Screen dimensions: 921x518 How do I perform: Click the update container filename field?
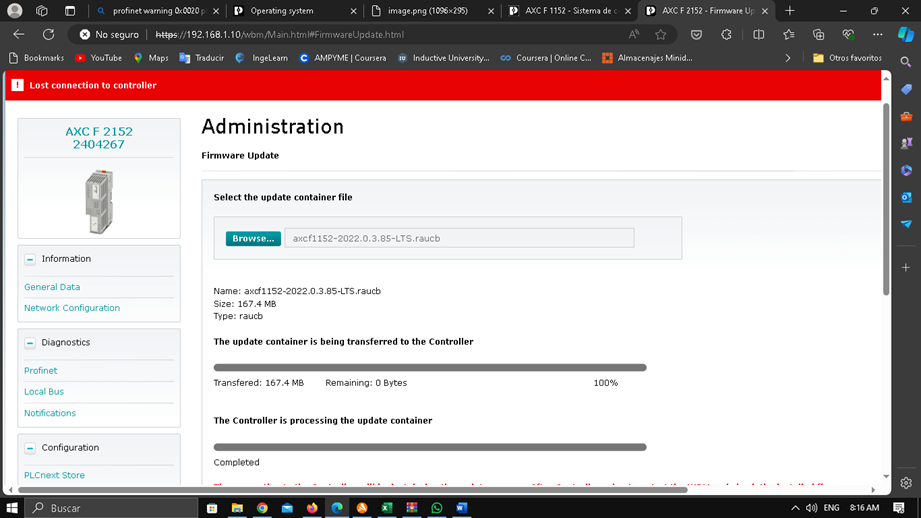(x=459, y=238)
